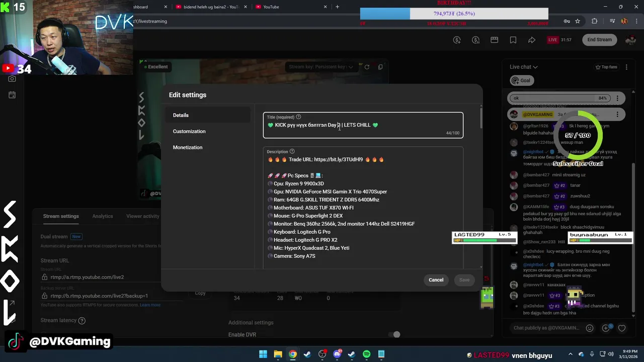The image size is (644, 362).
Task: Click the plus icon in chat bar
Action: pyautogui.click(x=606, y=328)
